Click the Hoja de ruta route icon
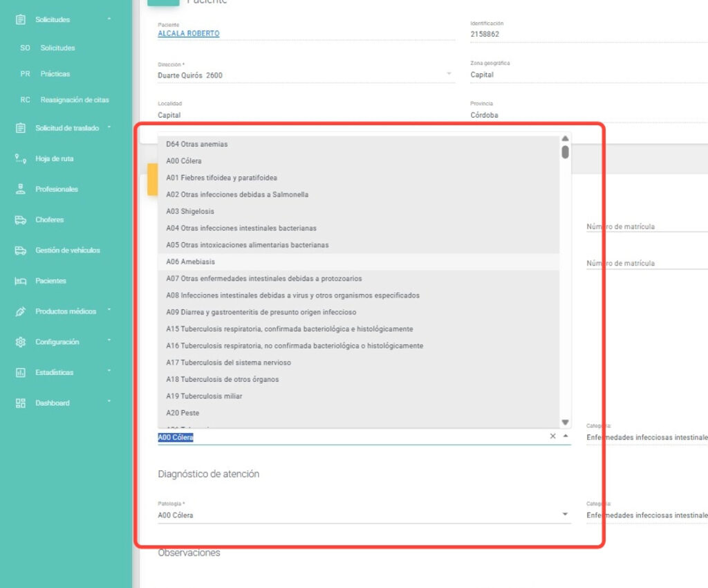The height and width of the screenshot is (588, 708). tap(21, 158)
